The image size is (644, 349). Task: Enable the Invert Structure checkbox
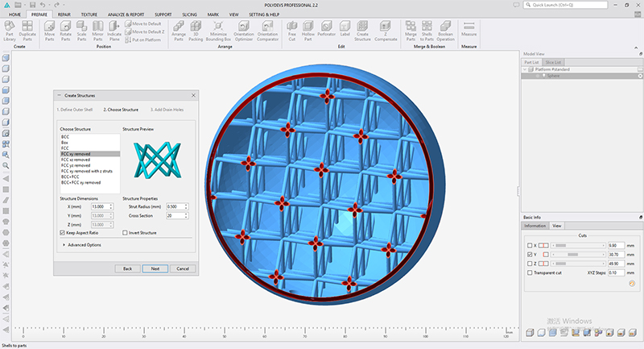click(x=125, y=233)
